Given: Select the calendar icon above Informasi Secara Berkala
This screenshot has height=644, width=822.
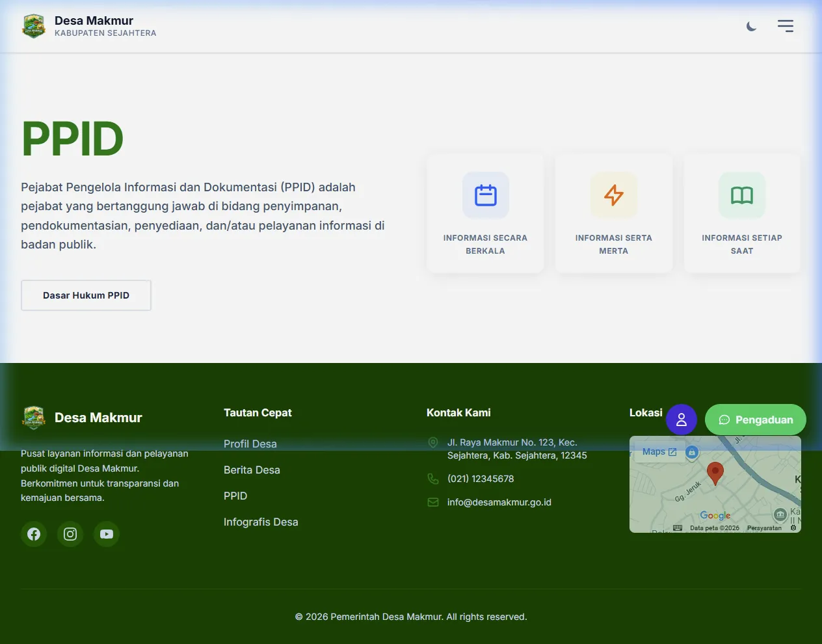Looking at the screenshot, I should tap(485, 195).
